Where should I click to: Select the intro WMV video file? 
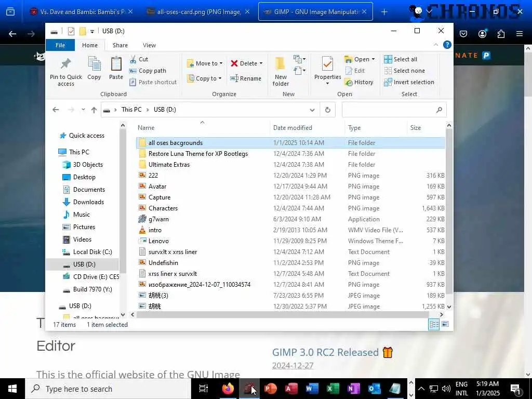tap(290, 230)
